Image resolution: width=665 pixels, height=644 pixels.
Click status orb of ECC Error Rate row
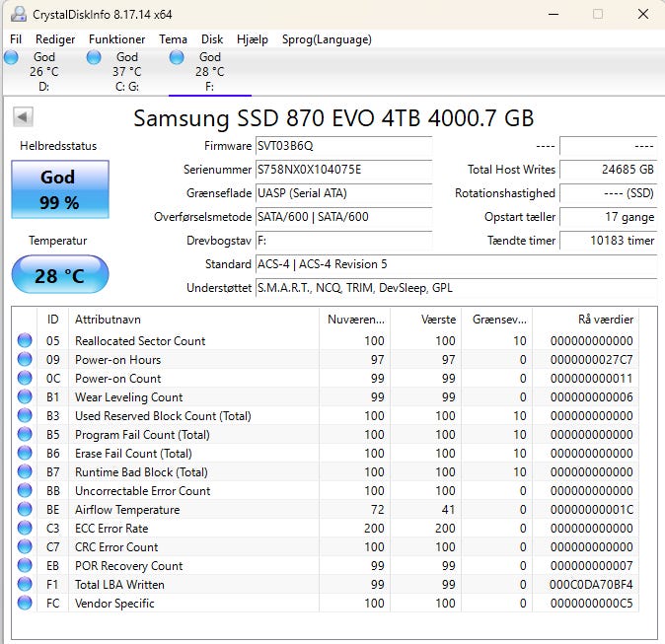point(25,528)
